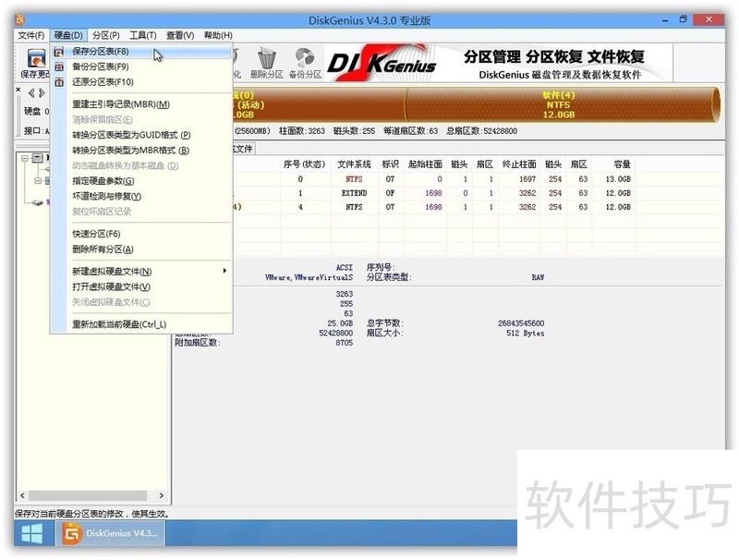Click icon beside 备份分区表(F9)

(59, 67)
